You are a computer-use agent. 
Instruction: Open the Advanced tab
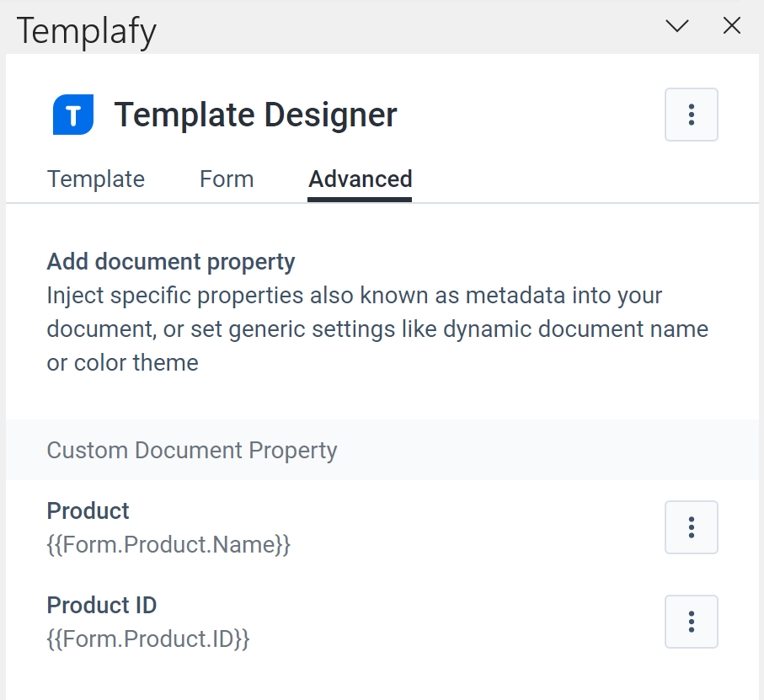click(360, 179)
